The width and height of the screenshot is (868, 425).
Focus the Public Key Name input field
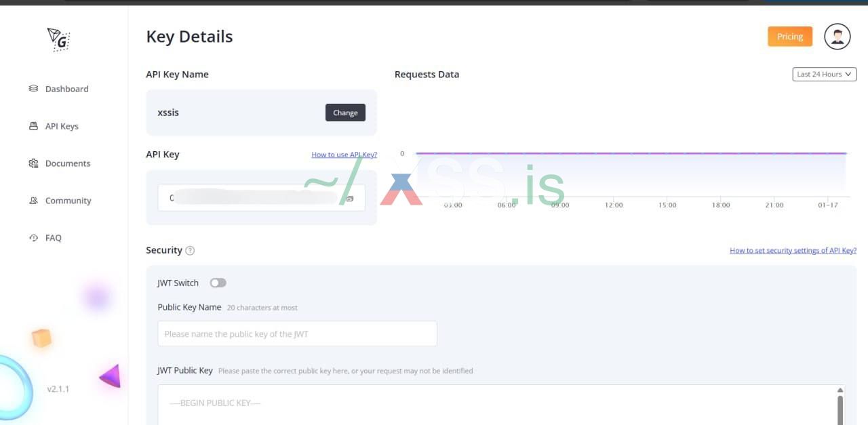(x=297, y=333)
